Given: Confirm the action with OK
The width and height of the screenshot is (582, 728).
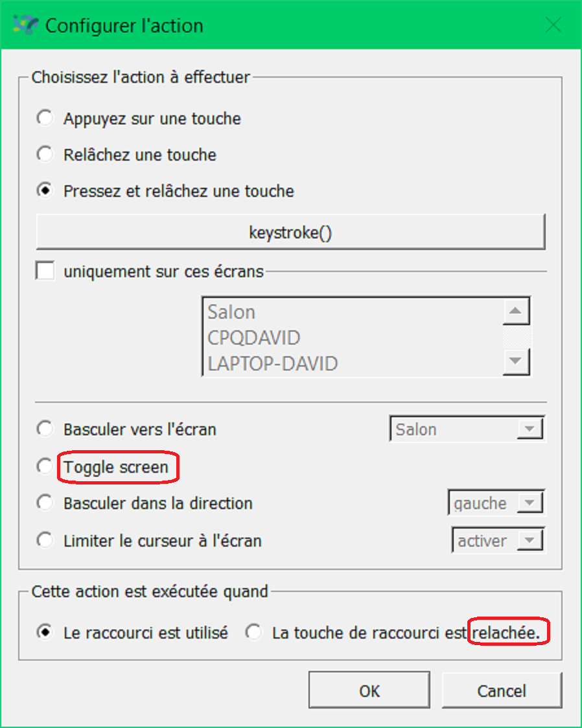Looking at the screenshot, I should (x=369, y=690).
